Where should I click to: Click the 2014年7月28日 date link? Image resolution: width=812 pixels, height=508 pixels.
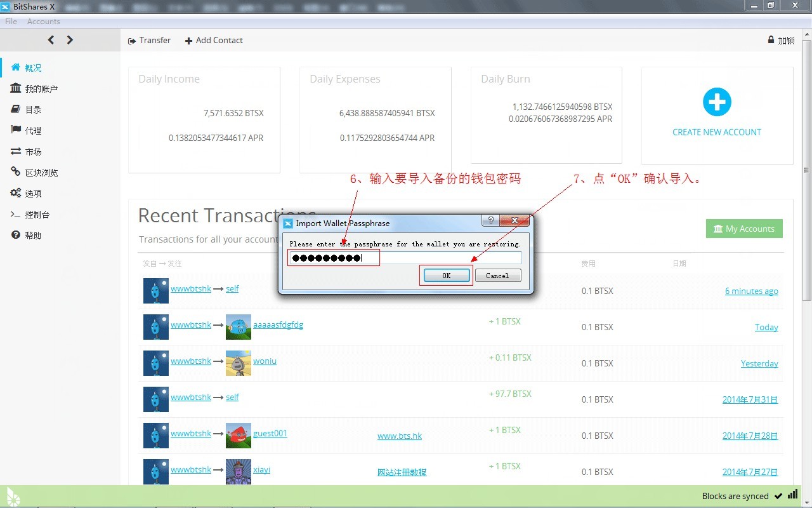pyautogui.click(x=750, y=436)
